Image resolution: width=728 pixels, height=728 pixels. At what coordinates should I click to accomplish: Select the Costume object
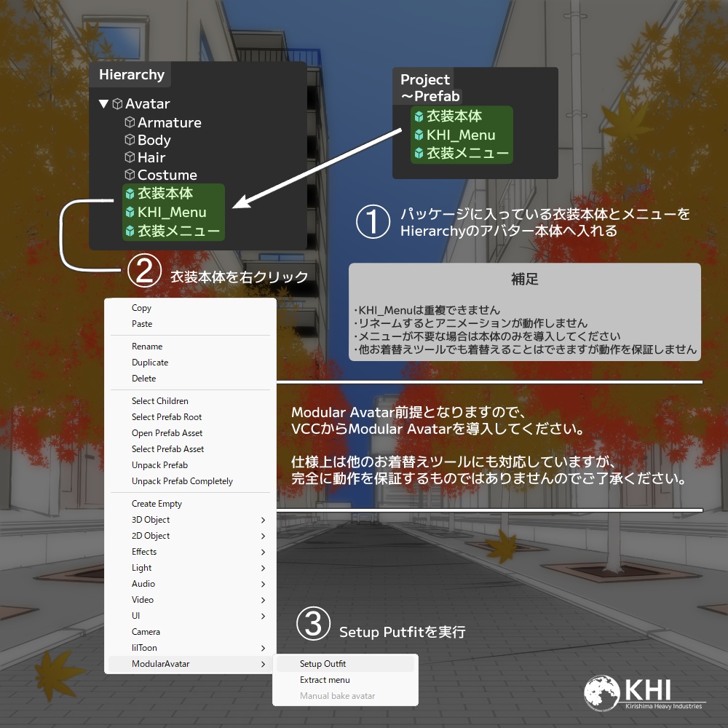167,175
